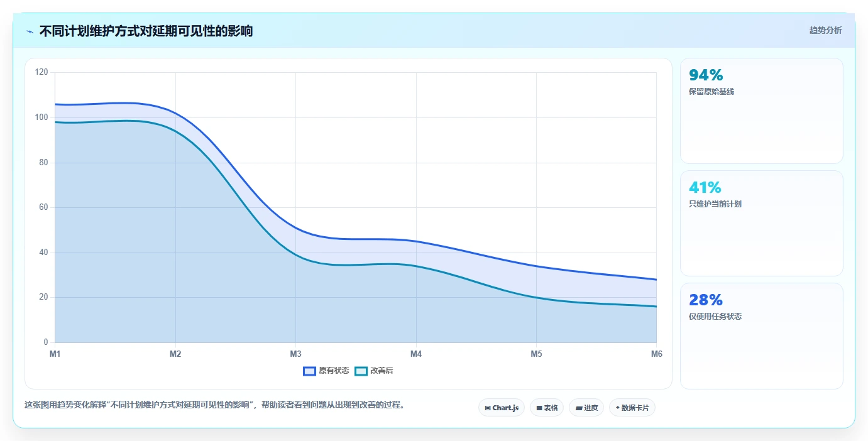This screenshot has height=441, width=868.
Task: Click the 41% value
Action: pos(705,187)
